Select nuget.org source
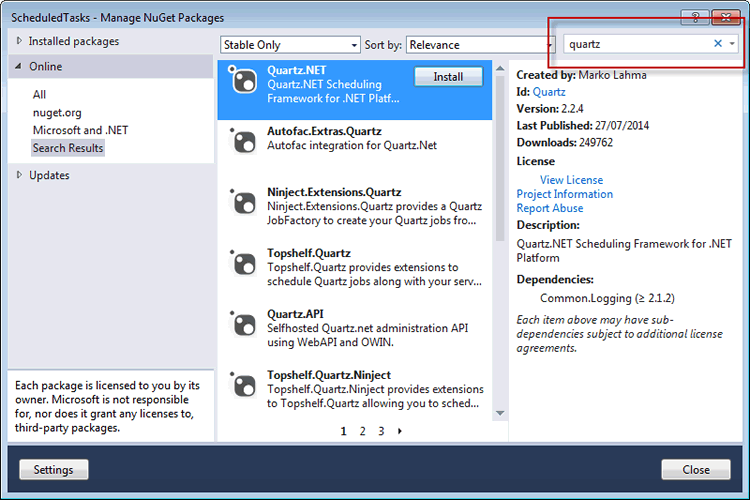The width and height of the screenshot is (750, 500). click(57, 113)
